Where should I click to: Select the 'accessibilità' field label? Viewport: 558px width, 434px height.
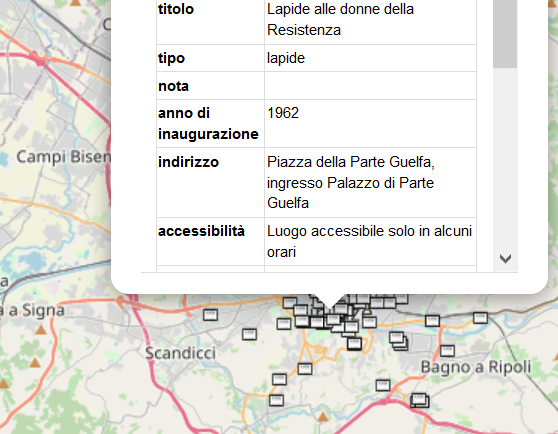click(x=201, y=231)
